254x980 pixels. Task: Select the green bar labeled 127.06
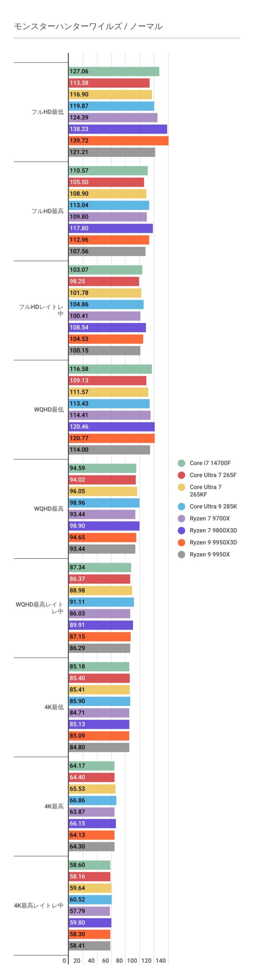click(114, 71)
